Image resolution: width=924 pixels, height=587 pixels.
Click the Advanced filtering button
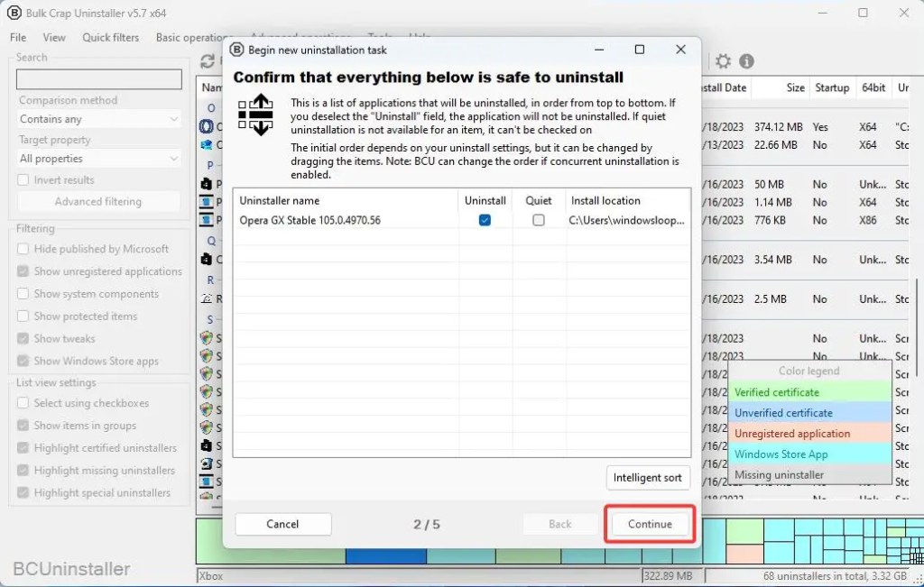(x=98, y=201)
